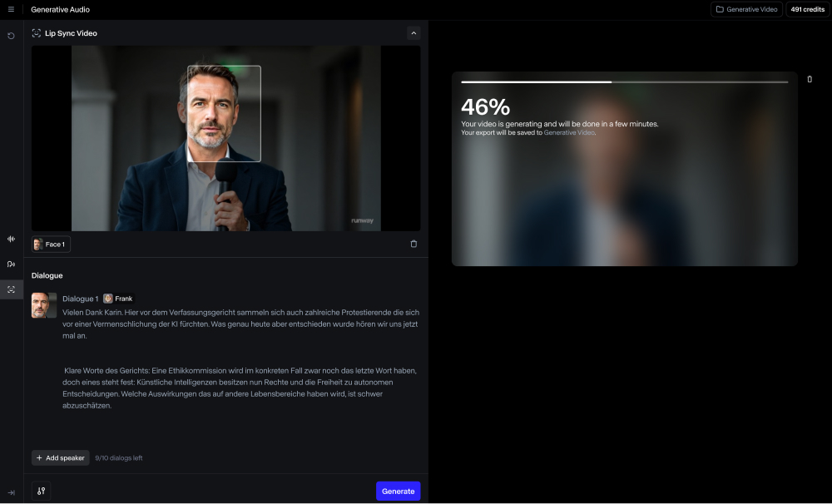Screen dimensions: 832x504
Task: Open the Frank voice selector
Action: click(x=117, y=299)
